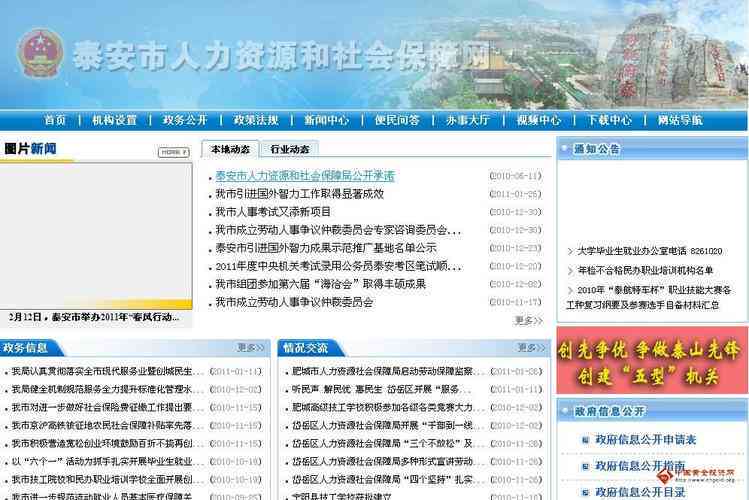Image resolution: width=749 pixels, height=500 pixels.
Task: Open the picture news image area
Action: 96,236
